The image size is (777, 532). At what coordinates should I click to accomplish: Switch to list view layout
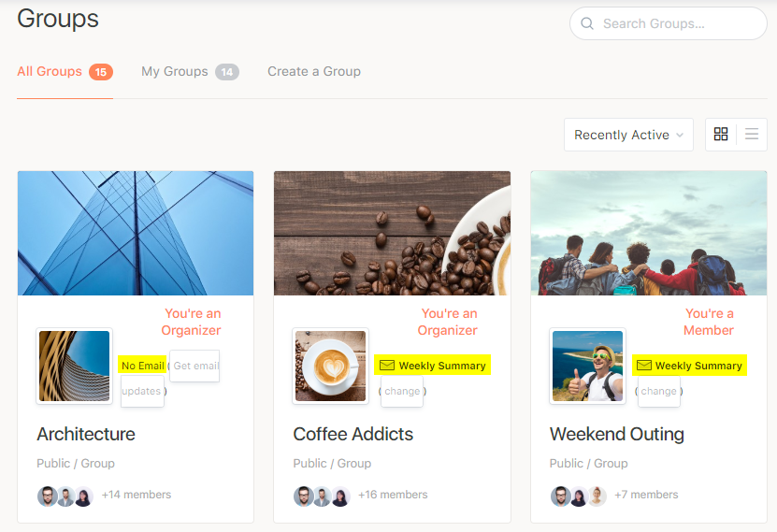point(752,135)
